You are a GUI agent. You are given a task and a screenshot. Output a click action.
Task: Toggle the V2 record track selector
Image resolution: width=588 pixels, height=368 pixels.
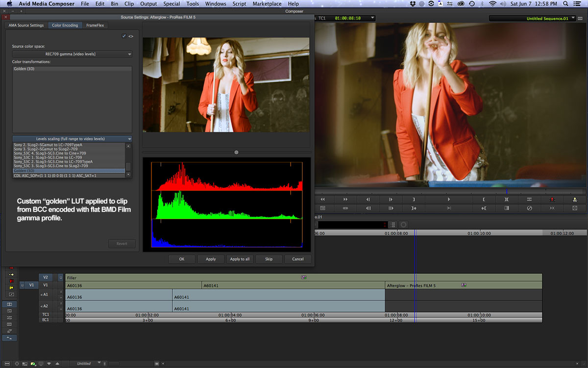[x=45, y=277]
